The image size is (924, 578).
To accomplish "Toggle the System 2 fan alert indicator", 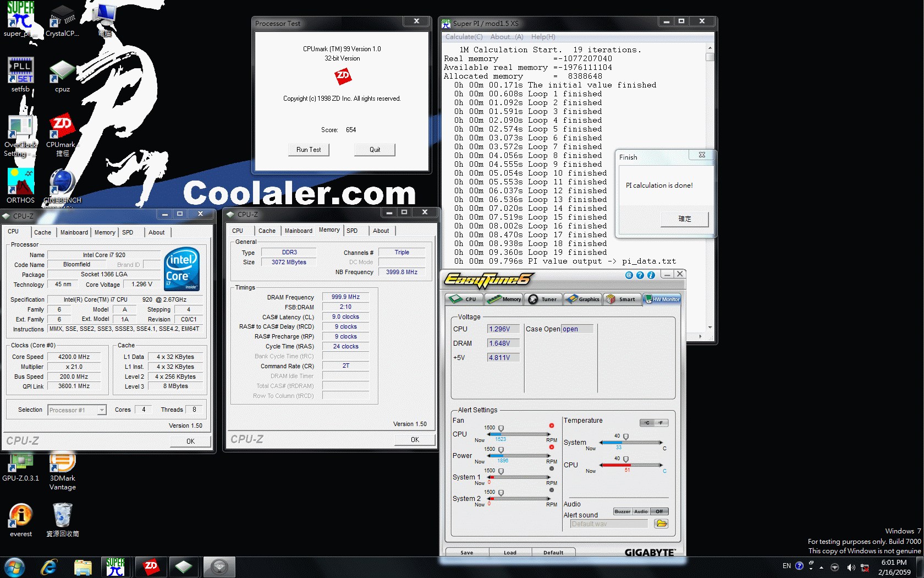I will 551,490.
